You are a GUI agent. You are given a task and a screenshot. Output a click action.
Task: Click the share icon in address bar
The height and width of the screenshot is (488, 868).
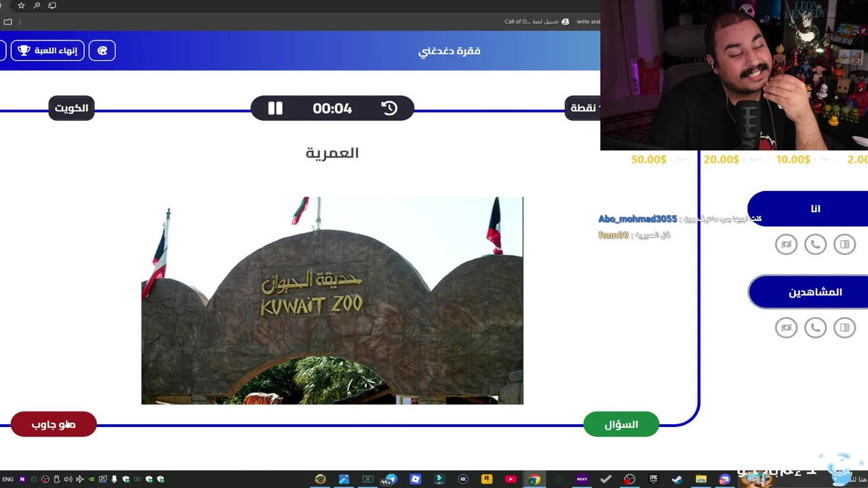[52, 5]
